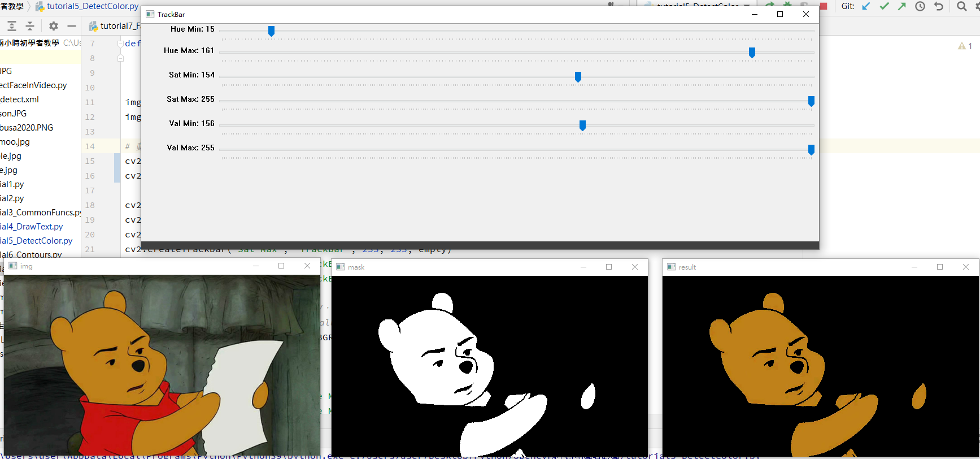
Task: Click the Val Max slider handle
Action: 811,150
